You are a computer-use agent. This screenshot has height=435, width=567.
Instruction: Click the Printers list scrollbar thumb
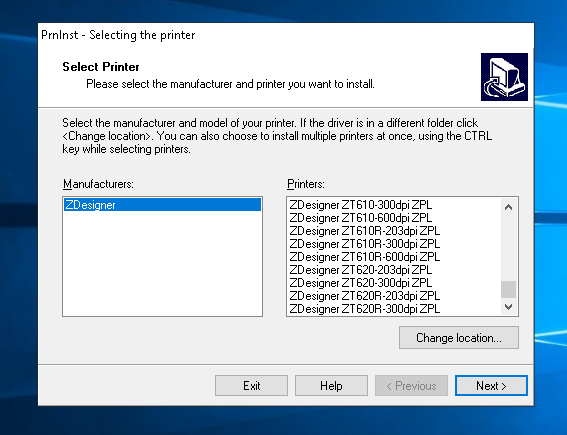(508, 289)
